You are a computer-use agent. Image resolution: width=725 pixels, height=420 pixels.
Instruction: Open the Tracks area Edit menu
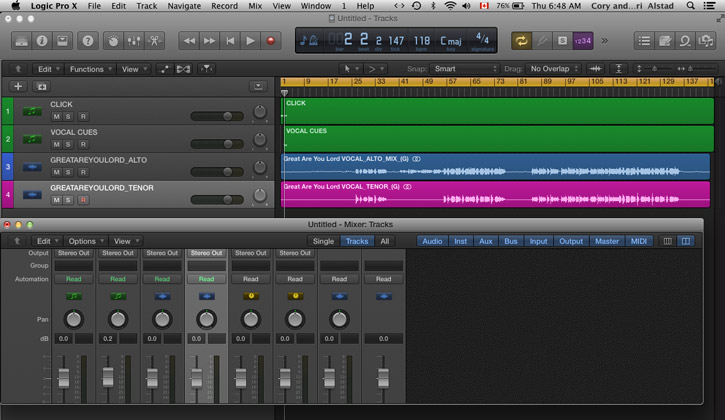[48, 69]
